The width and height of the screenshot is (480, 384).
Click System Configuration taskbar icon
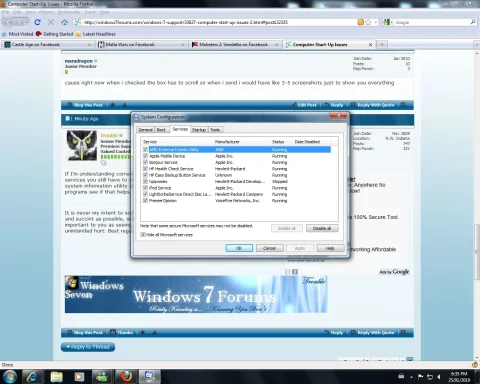click(149, 377)
